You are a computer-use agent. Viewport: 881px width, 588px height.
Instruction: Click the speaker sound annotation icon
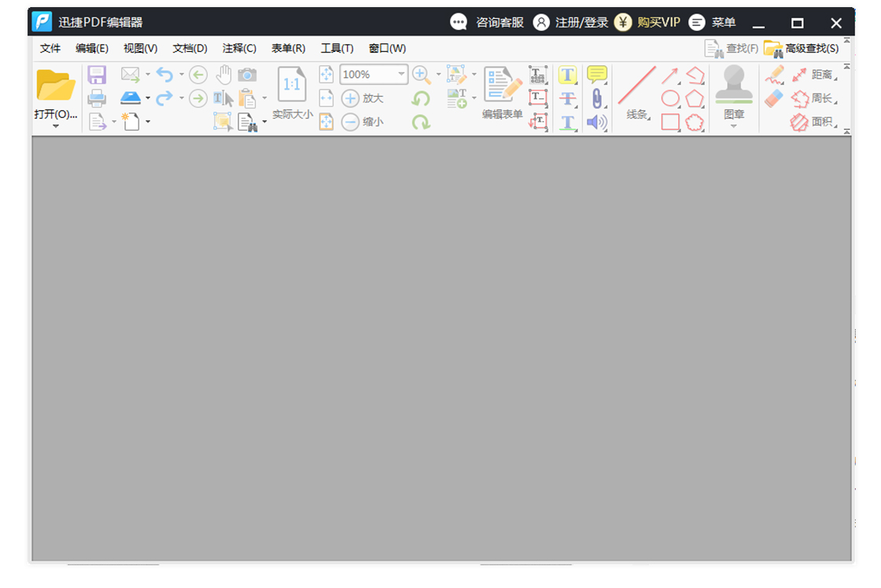tap(597, 122)
